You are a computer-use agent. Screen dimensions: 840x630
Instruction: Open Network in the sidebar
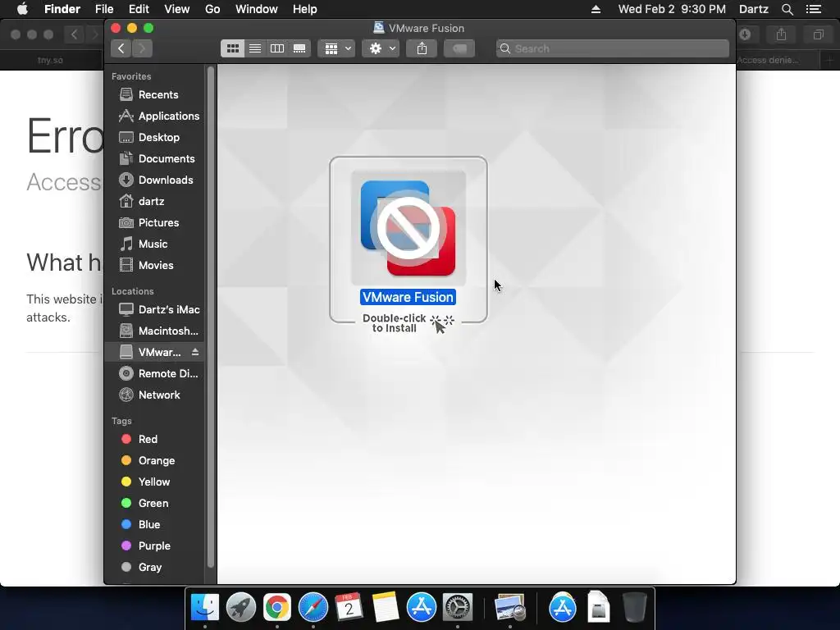tap(154, 395)
